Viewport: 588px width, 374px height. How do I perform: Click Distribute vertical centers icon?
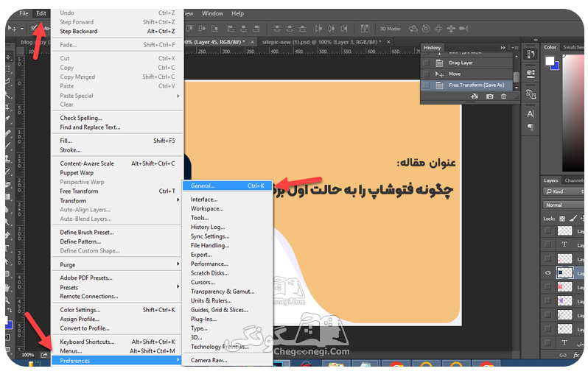(x=290, y=29)
